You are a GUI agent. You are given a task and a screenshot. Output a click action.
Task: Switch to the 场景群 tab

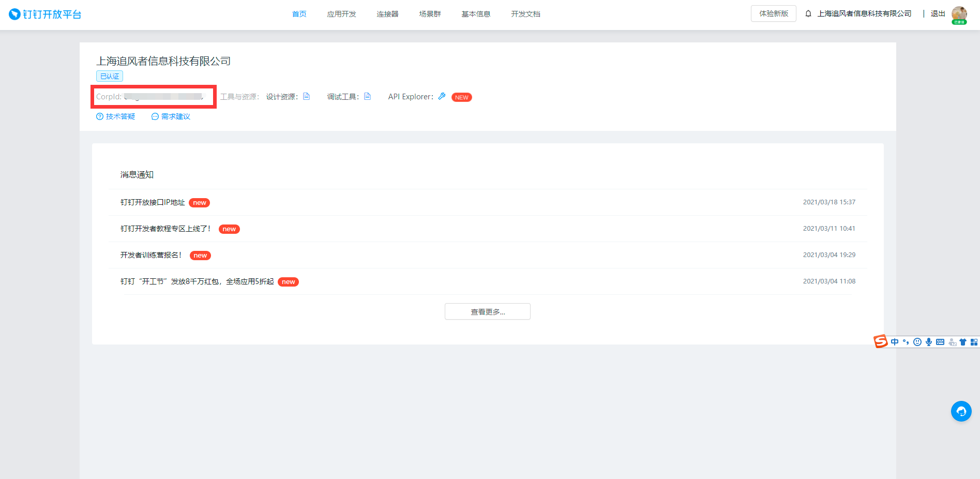tap(430, 14)
